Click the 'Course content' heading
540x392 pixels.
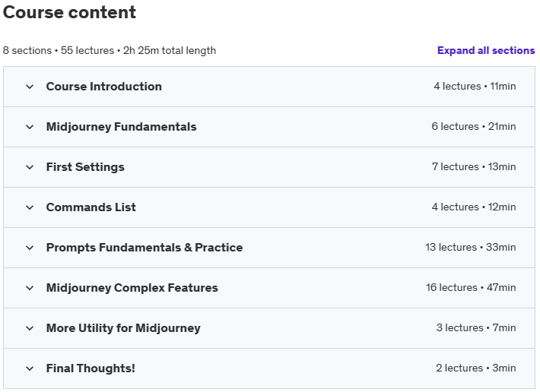69,12
